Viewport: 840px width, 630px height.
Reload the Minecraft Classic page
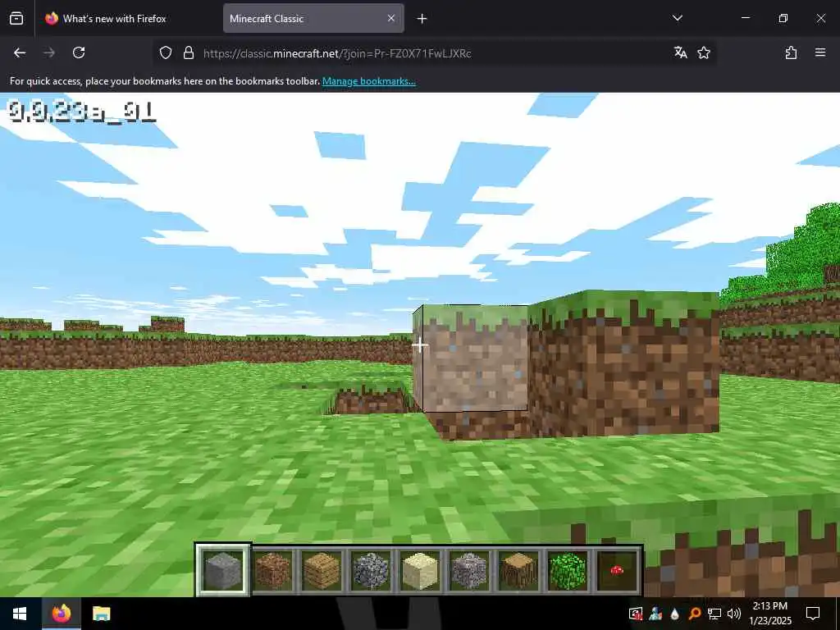click(79, 52)
